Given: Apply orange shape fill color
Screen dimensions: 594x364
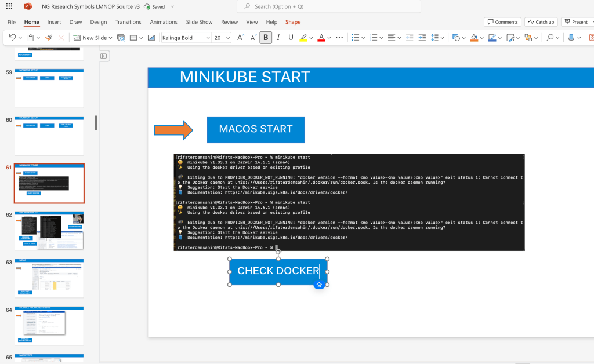Looking at the screenshot, I should tap(474, 38).
